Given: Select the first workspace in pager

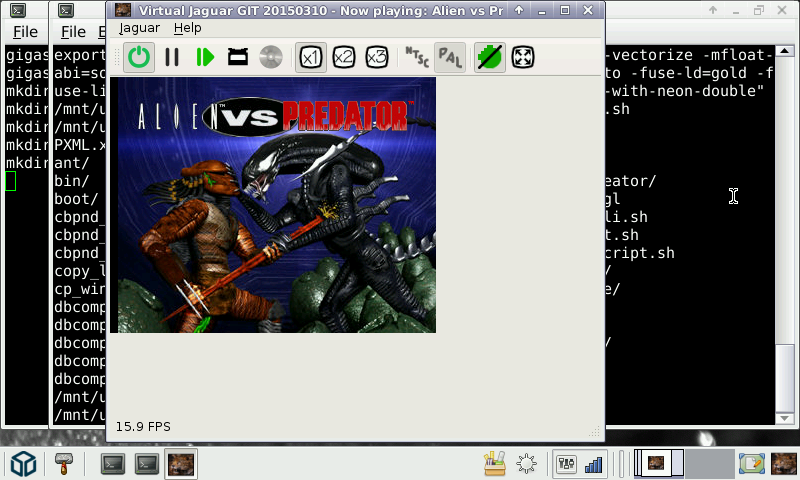Looking at the screenshot, I should click(x=659, y=464).
